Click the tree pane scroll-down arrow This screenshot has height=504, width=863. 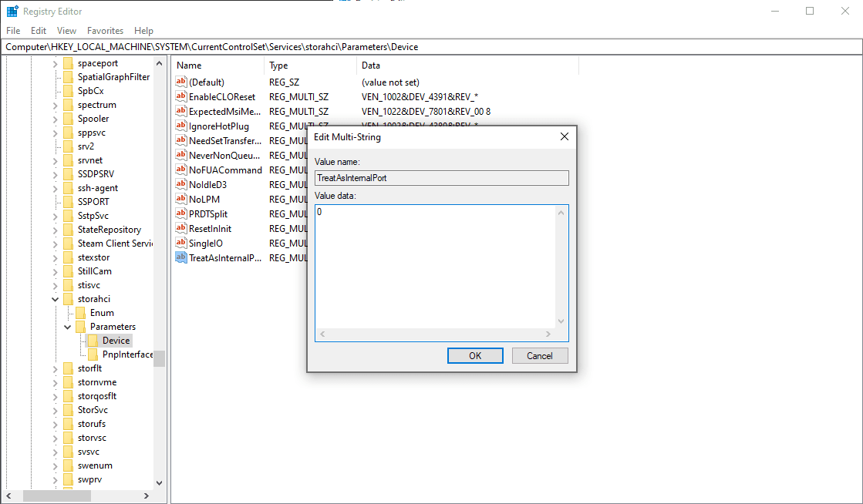tap(159, 482)
